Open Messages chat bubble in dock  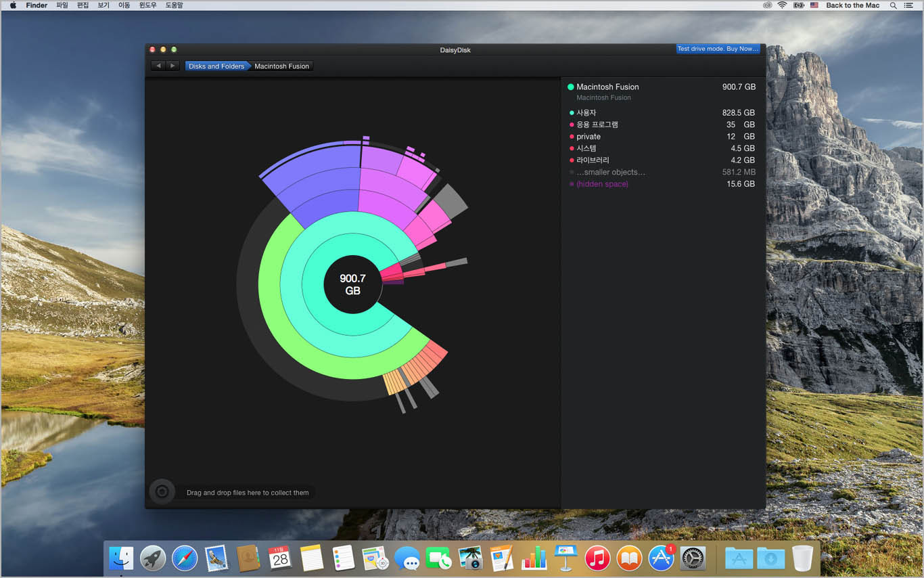pos(407,558)
